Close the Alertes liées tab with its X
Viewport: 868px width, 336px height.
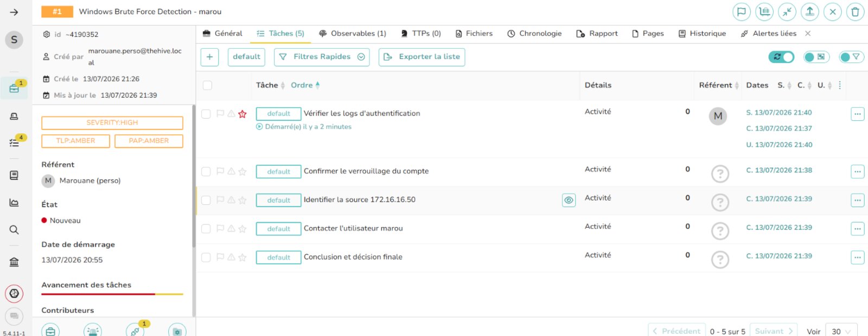tap(808, 34)
